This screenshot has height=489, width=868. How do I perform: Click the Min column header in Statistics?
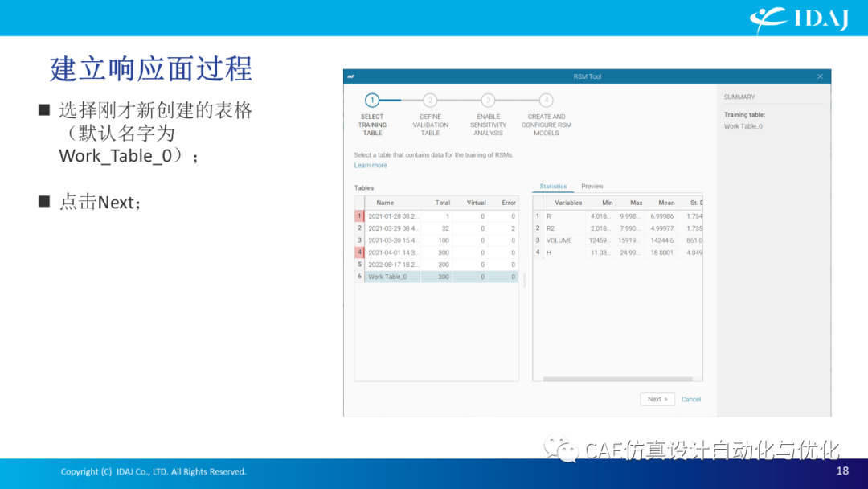[x=600, y=203]
